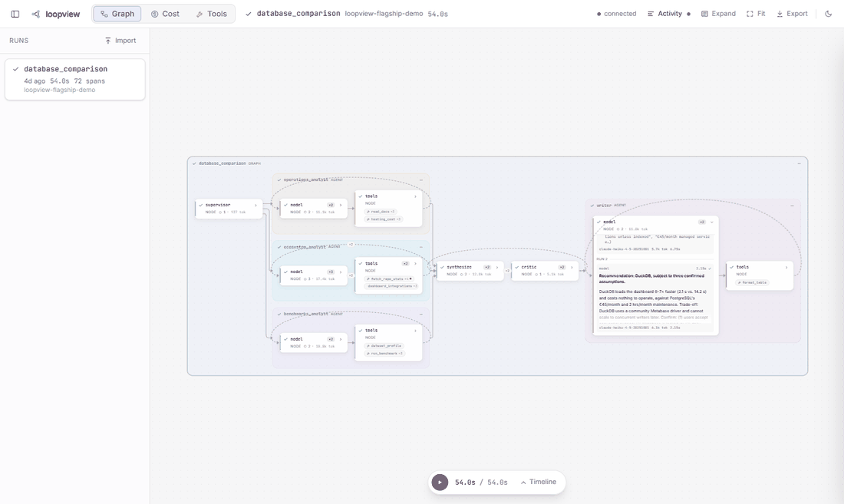Image resolution: width=844 pixels, height=504 pixels.
Task: Click the read_docs tool chip
Action: 381,212
